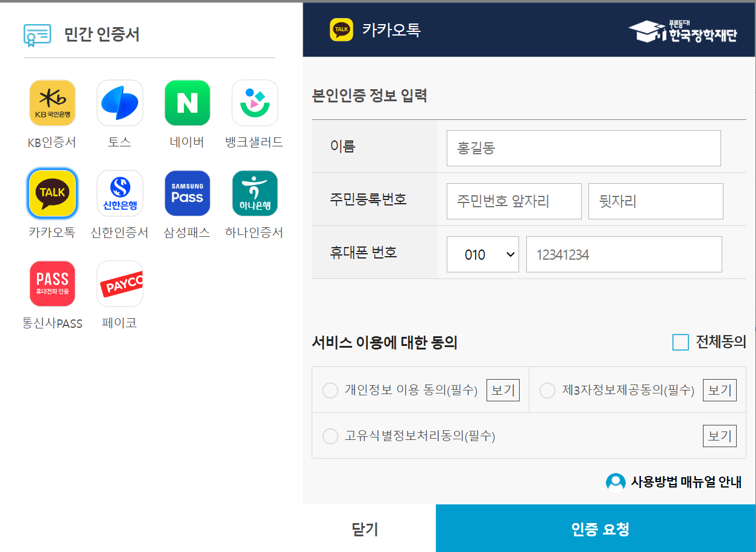Viewport: 756px width, 552px height.
Task: Select the KB인증서 certificate icon
Action: tap(52, 103)
